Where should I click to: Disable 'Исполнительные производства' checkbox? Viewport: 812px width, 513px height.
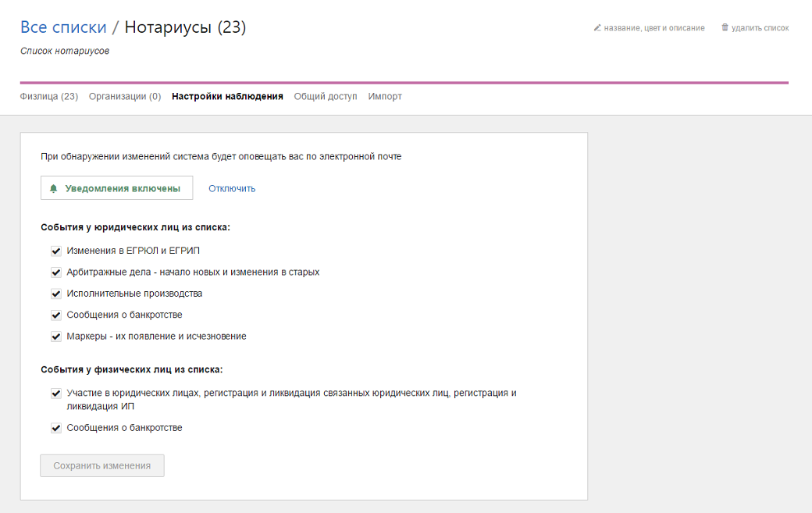click(56, 294)
